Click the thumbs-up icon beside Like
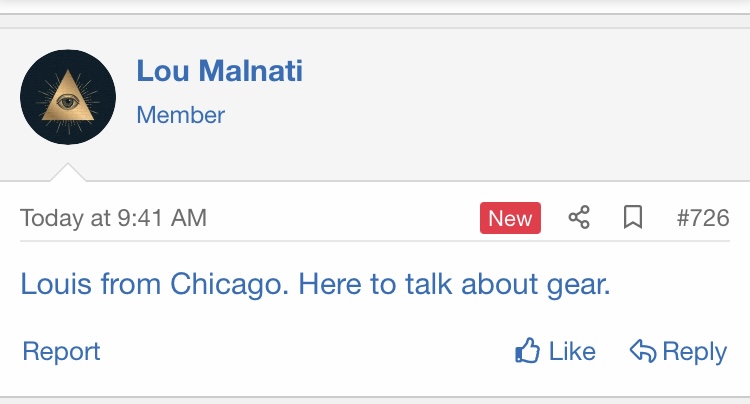Screen dimensions: 750x404 pyautogui.click(x=528, y=351)
